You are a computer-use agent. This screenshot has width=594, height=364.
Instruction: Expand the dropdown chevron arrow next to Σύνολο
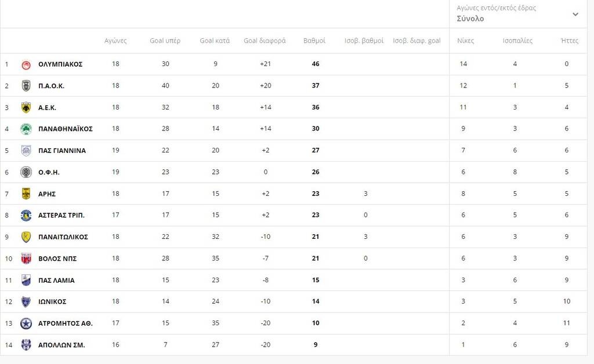point(575,14)
